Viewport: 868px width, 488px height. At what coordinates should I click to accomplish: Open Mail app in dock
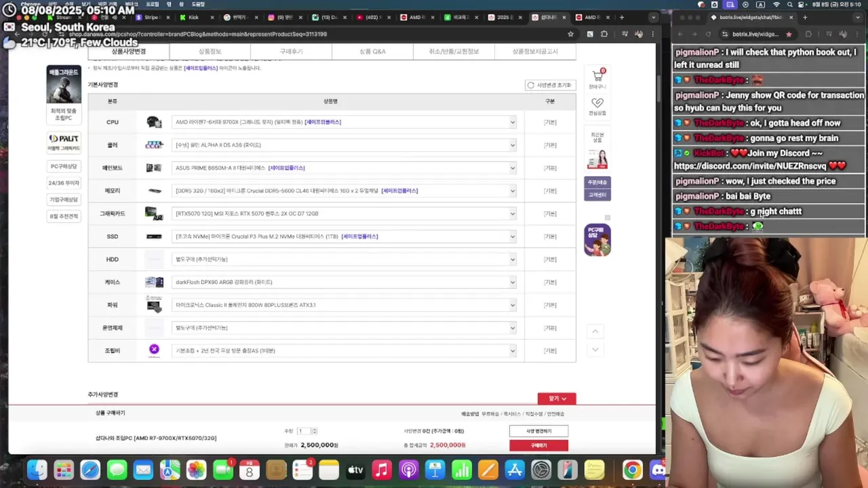coord(143,470)
